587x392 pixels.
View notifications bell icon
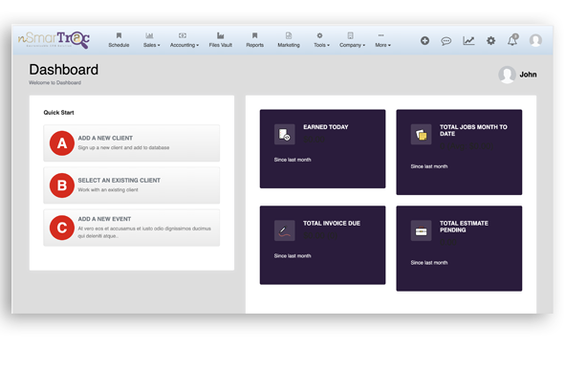click(x=512, y=41)
